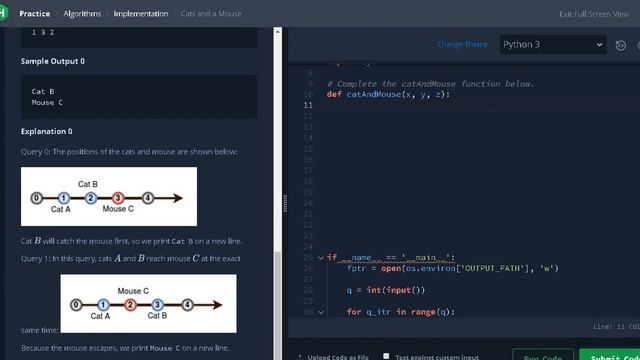The image size is (640, 360).
Task: Collapse the if __name__ code block
Action: pos(321,258)
